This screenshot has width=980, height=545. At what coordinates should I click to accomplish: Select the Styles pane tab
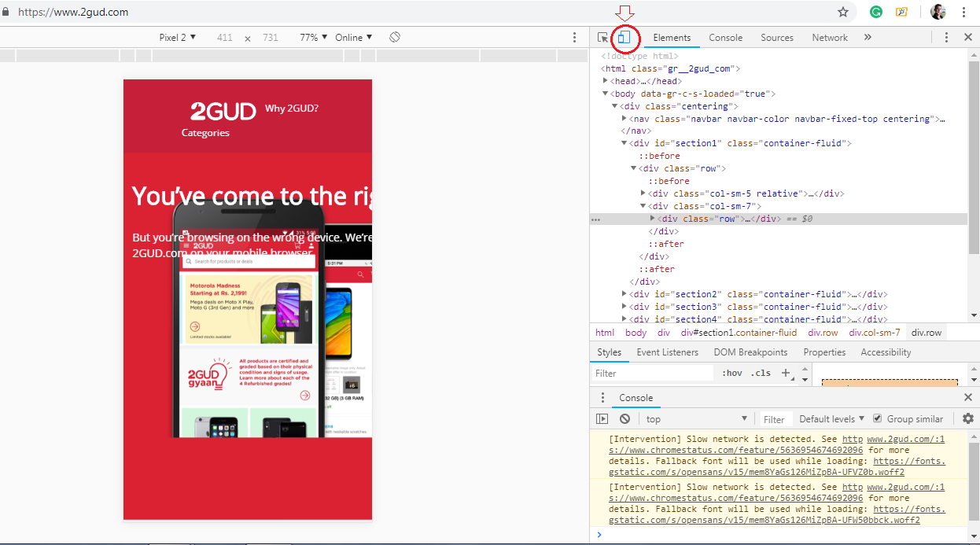pyautogui.click(x=609, y=352)
